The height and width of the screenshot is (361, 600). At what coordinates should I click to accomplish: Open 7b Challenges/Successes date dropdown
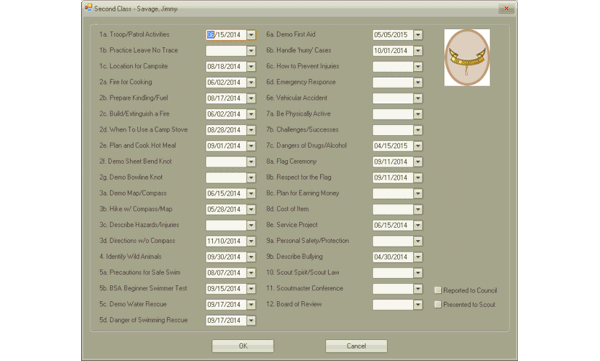(418, 130)
